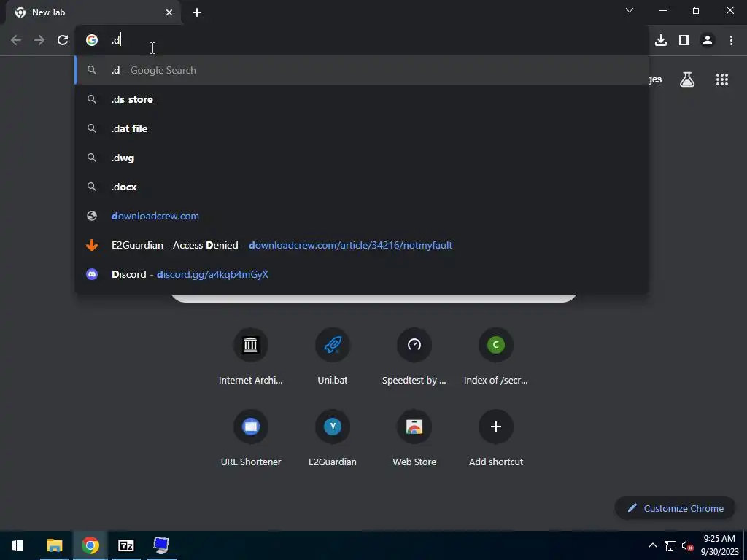Open the profile avatar menu

[708, 40]
